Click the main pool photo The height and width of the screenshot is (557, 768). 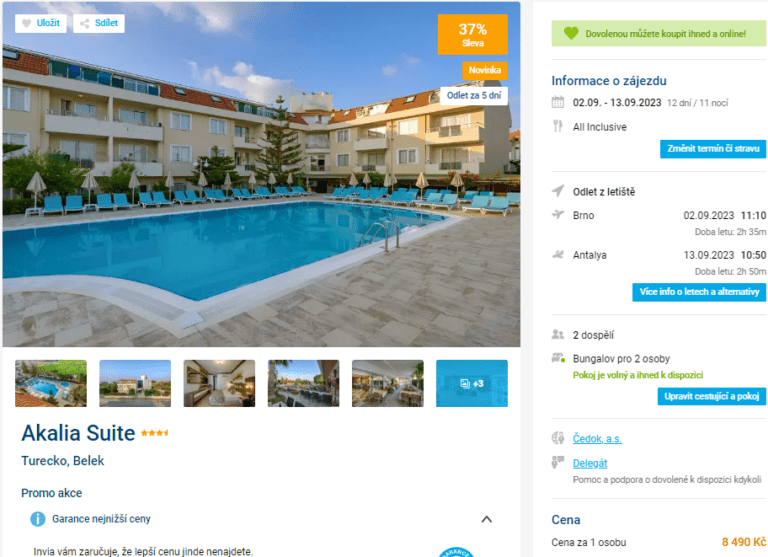(x=262, y=196)
